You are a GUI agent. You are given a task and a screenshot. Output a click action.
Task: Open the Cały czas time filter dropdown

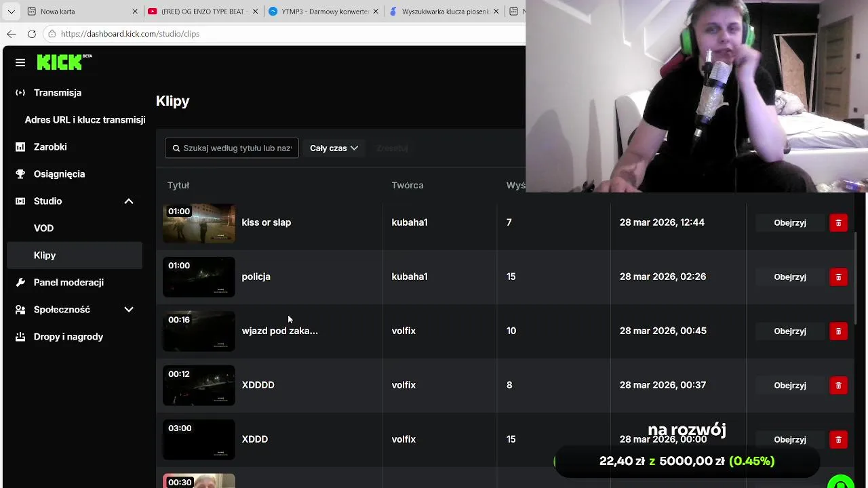(334, 148)
